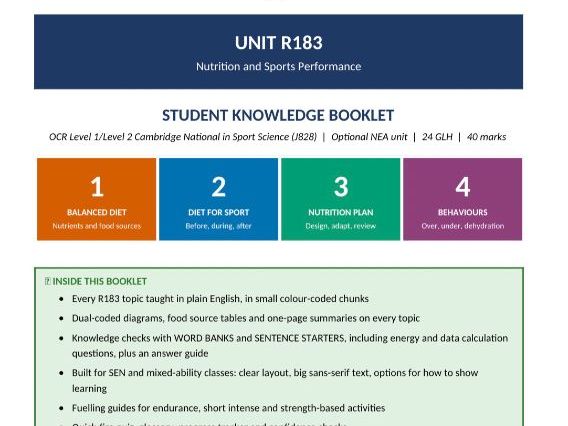Click the 24 GLH text
Screen dimensions: 568x426
tap(437, 137)
